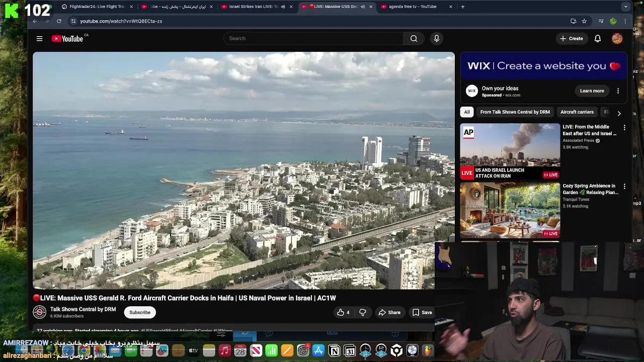Close the agenda free tv tab

pos(451,7)
